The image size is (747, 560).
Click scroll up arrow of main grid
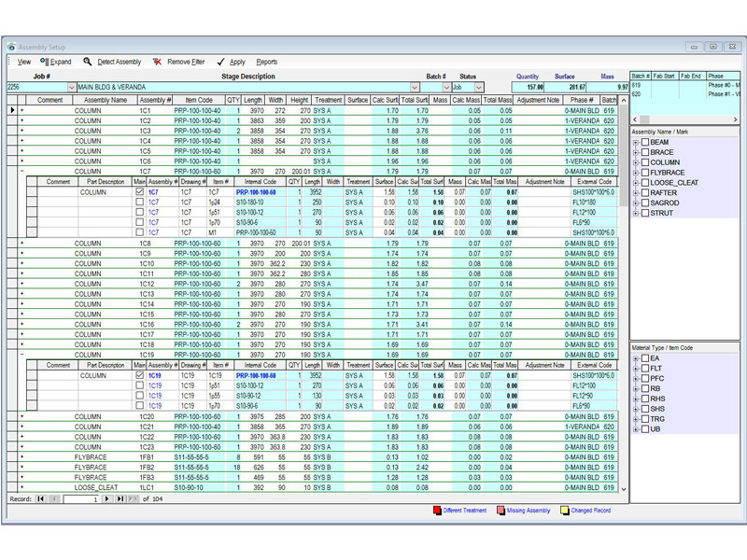point(623,101)
